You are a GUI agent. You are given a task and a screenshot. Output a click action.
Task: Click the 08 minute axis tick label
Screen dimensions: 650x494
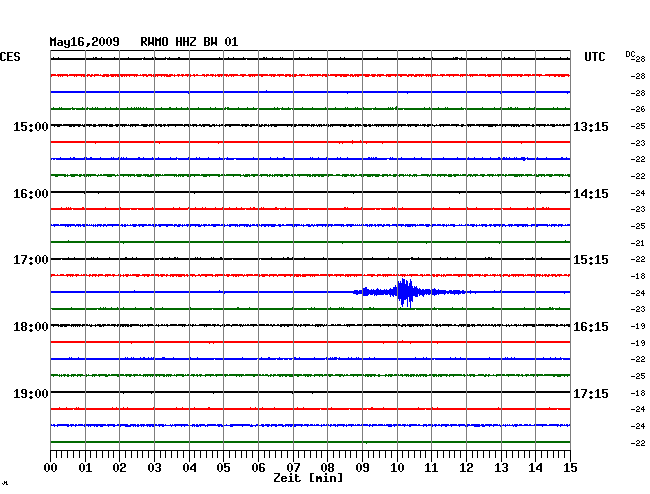tap(327, 468)
